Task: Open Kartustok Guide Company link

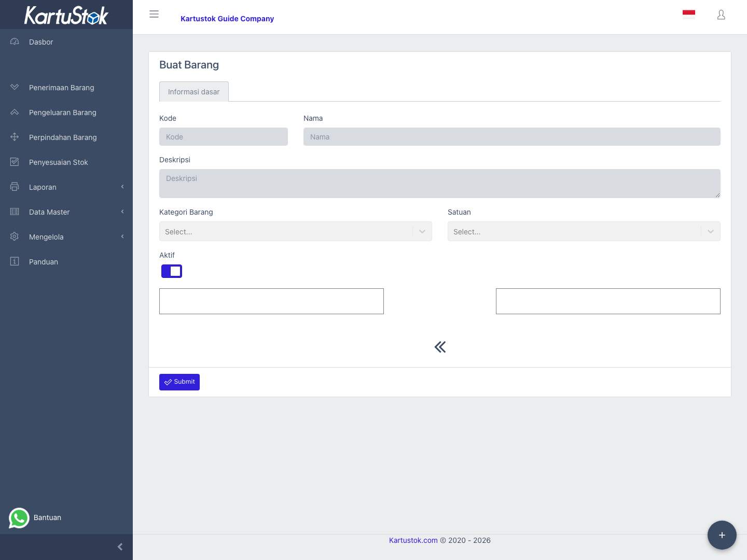Action: click(227, 19)
